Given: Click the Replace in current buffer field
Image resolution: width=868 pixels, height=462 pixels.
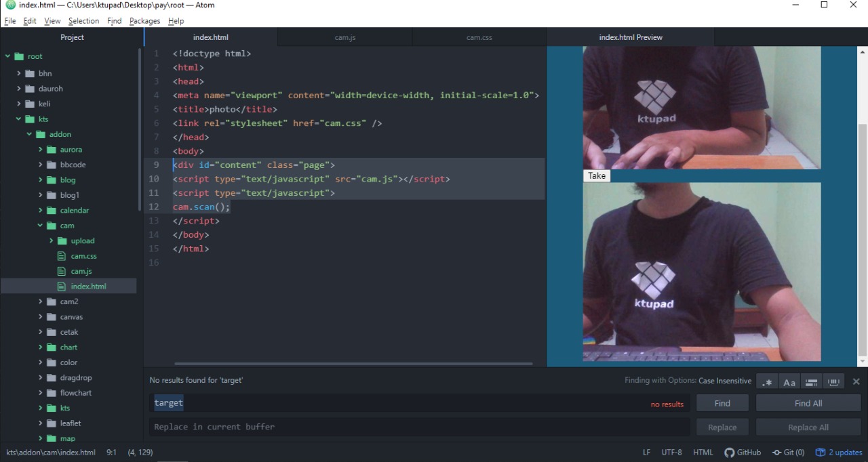Looking at the screenshot, I should coord(418,427).
